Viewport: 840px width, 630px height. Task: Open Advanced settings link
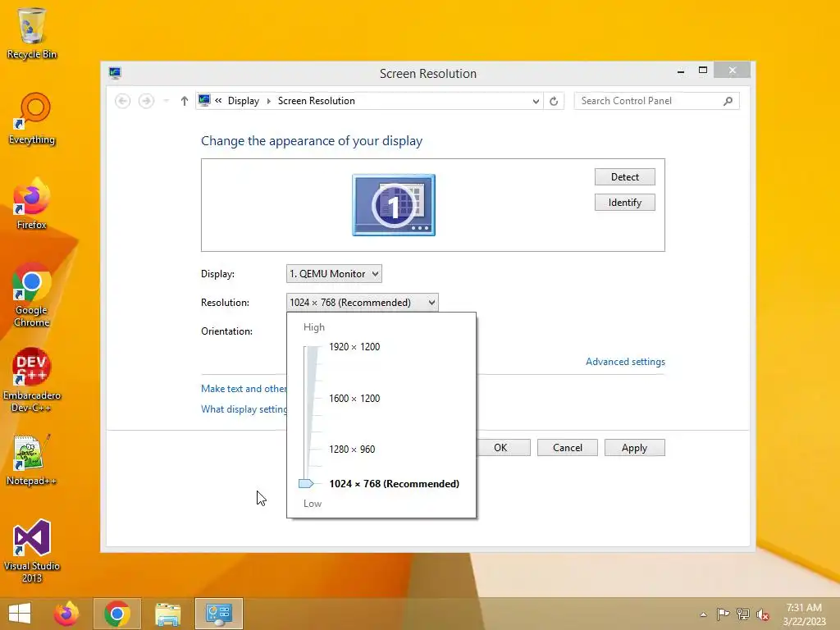[625, 362]
